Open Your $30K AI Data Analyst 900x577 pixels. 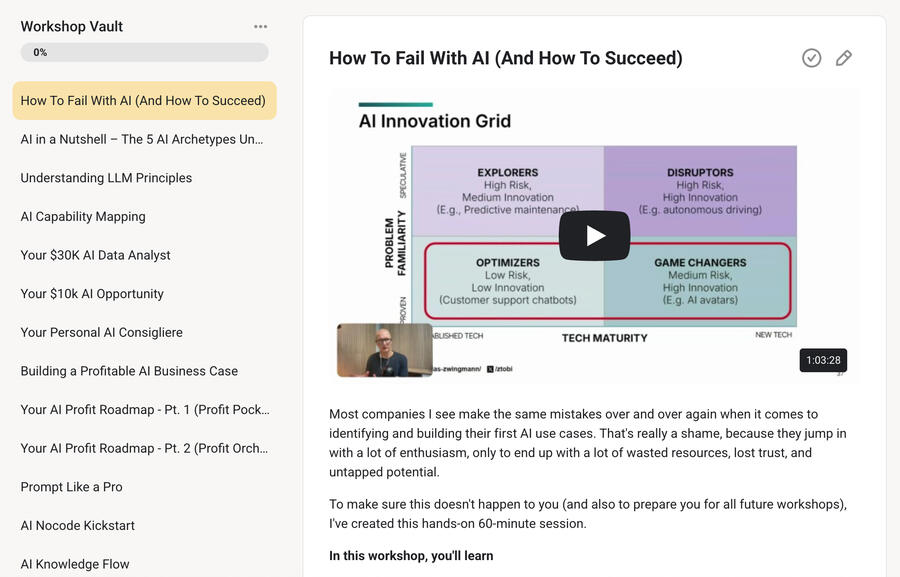click(95, 255)
